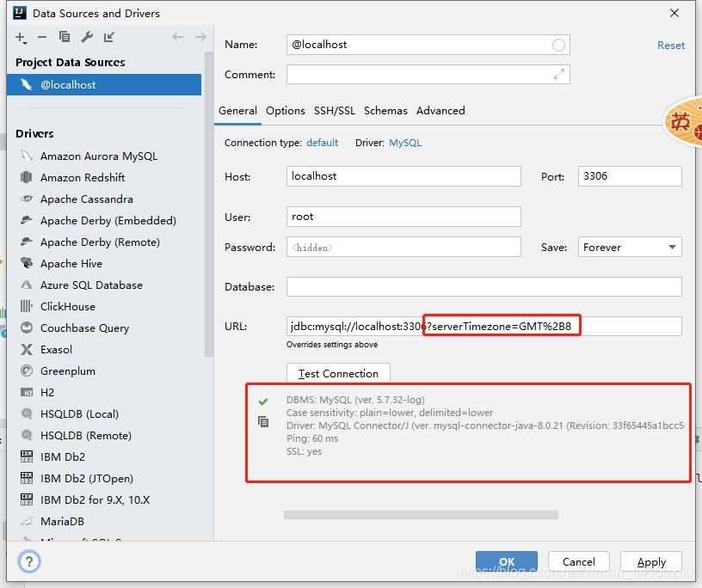
Task: Click the add data source plus icon
Action: (x=21, y=38)
